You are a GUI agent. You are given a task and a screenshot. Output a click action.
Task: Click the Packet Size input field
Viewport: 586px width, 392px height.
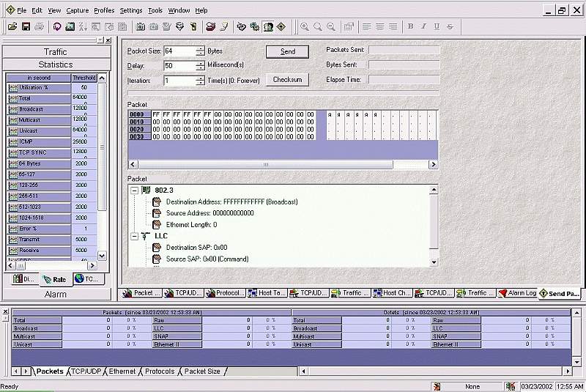click(180, 51)
